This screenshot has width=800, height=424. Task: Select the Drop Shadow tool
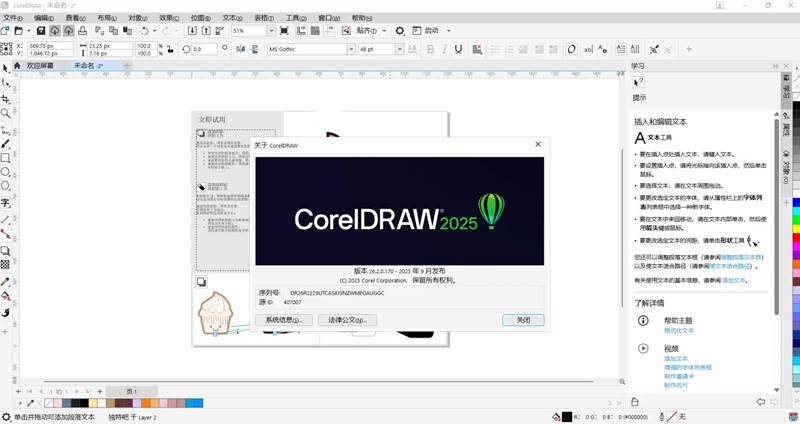click(6, 251)
